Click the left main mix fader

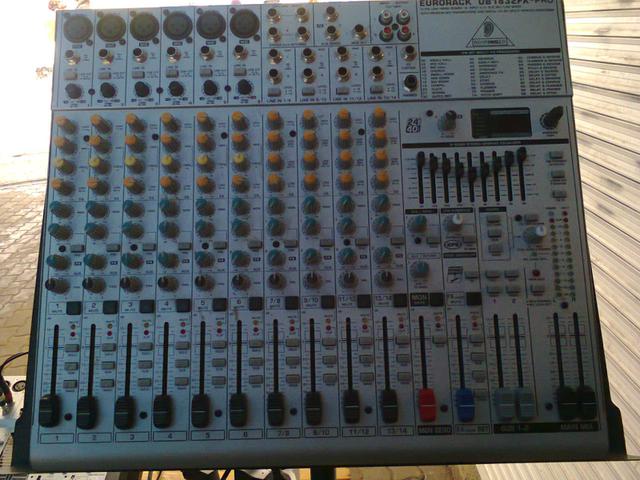pyautogui.click(x=566, y=401)
